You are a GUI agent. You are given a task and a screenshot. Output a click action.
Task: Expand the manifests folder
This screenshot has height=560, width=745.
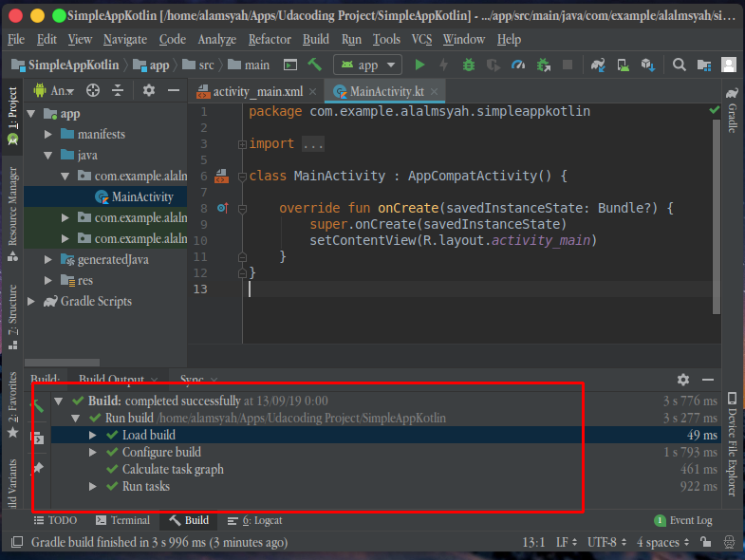[x=48, y=135]
